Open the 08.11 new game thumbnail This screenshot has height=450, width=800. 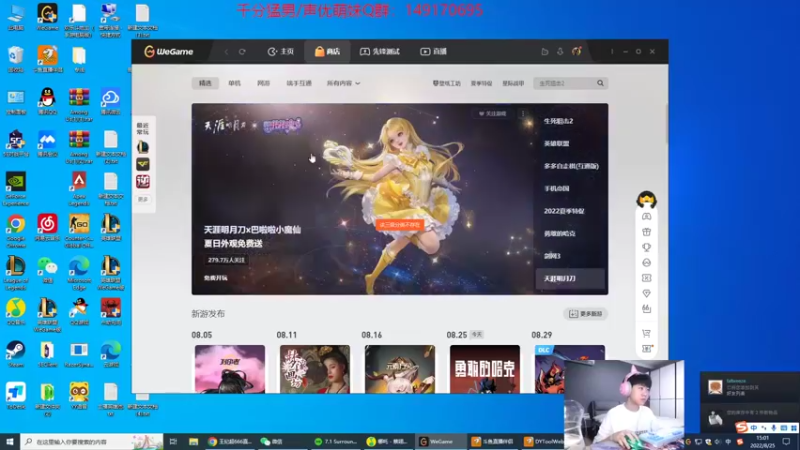coord(315,369)
